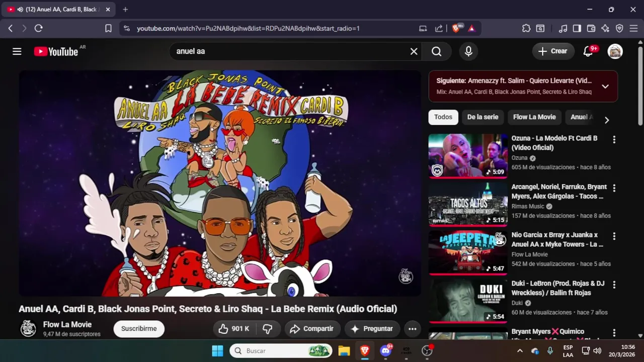Click the video player to pause

(220, 184)
